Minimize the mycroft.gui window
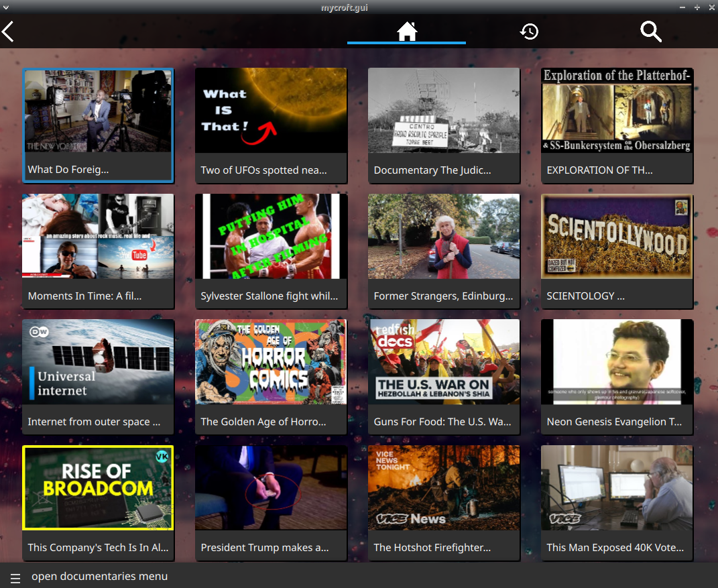The image size is (718, 588). pos(682,7)
